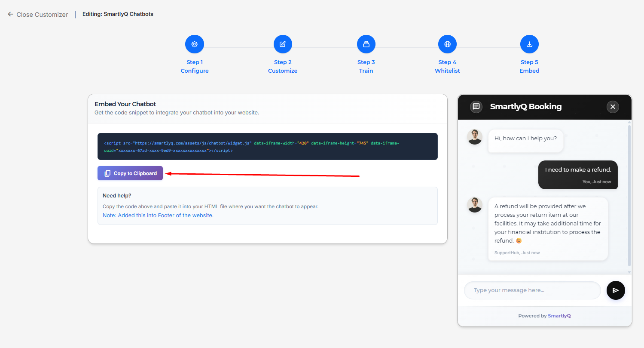Close the SmartlyQ Booking chat widget

(x=613, y=107)
